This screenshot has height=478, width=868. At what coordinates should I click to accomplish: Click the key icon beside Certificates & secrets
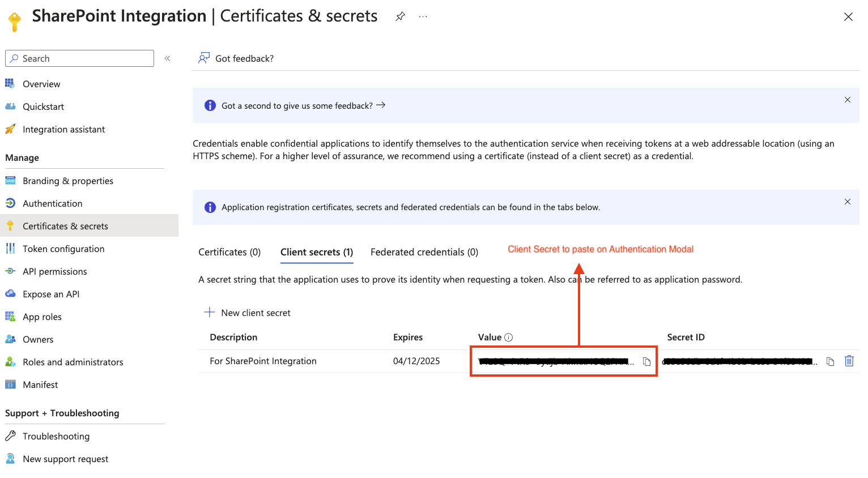(10, 226)
